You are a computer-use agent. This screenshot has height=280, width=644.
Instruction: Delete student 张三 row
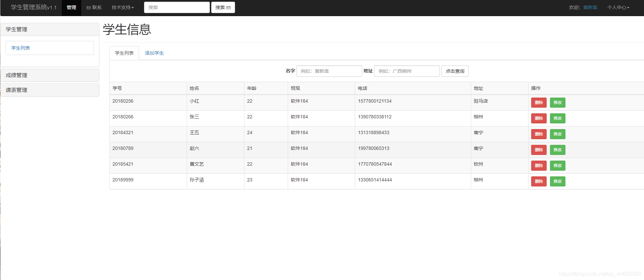click(x=539, y=118)
